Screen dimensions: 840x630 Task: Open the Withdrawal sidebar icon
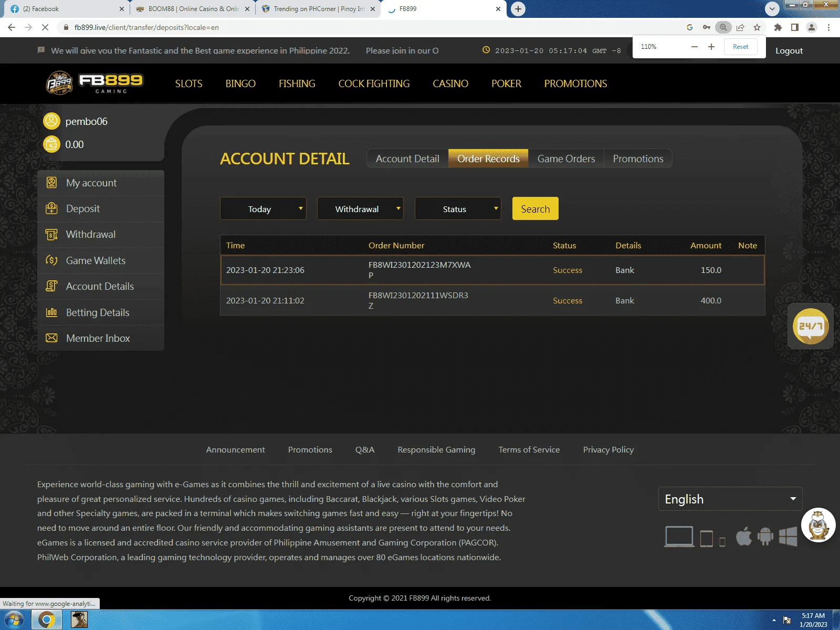click(x=51, y=234)
